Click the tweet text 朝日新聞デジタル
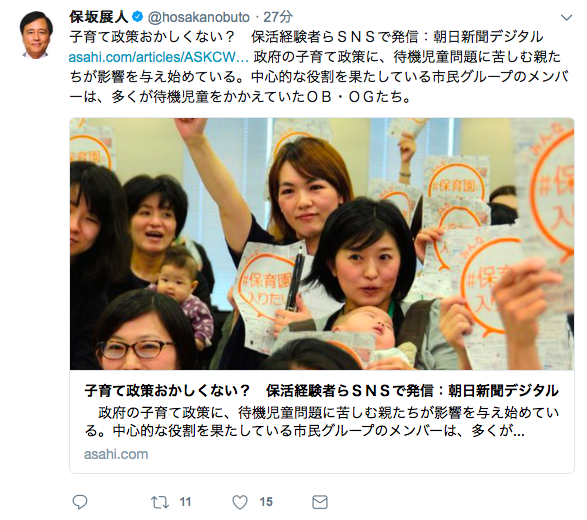 [x=488, y=37]
